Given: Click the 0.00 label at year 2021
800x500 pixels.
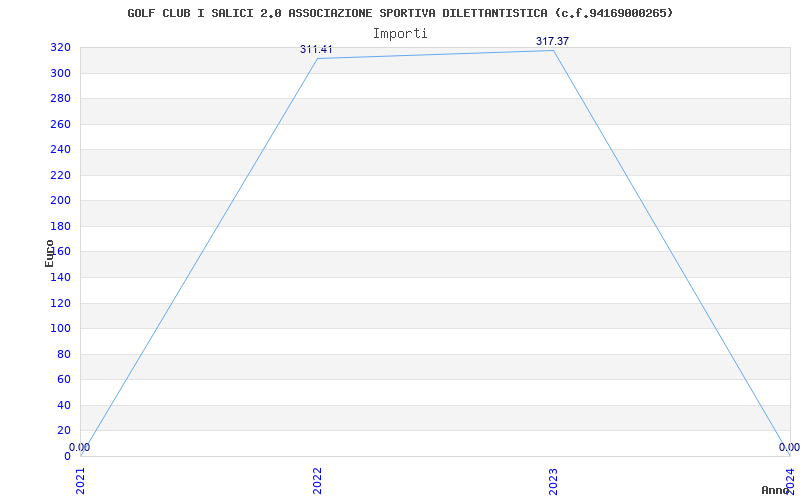Looking at the screenshot, I should tap(80, 447).
